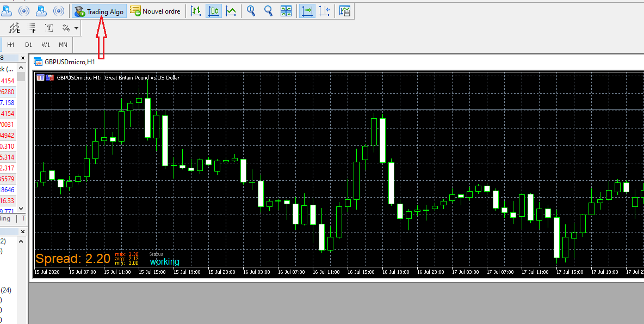Open the Nouvel ordre dialog
The image size is (644, 324).
155,11
